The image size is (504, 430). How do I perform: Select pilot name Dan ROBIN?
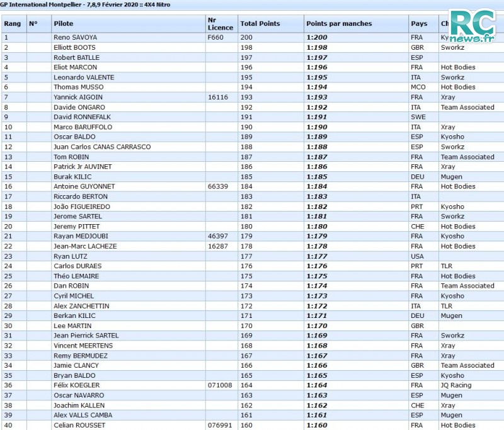pos(71,286)
